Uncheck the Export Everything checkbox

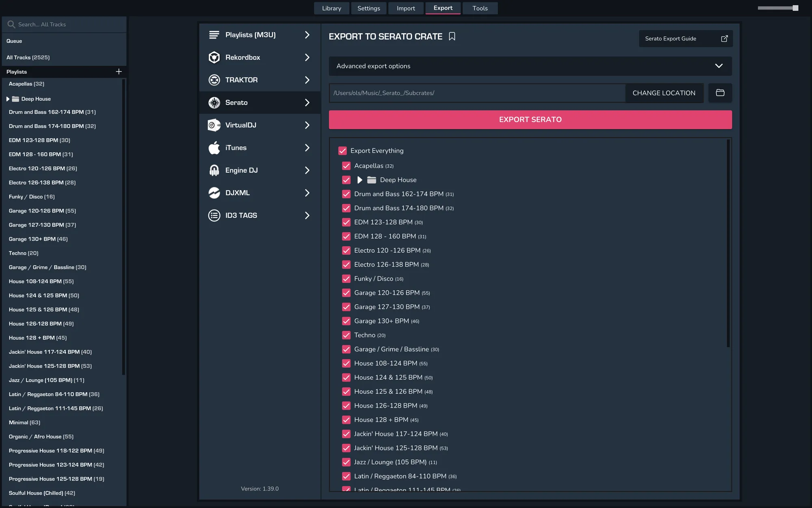342,151
